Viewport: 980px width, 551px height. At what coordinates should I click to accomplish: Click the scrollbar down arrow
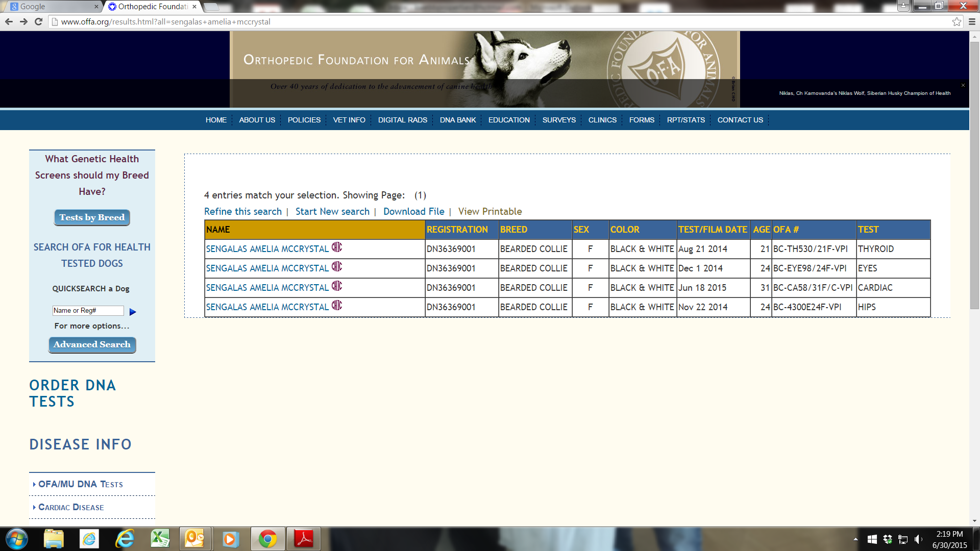coord(974,521)
